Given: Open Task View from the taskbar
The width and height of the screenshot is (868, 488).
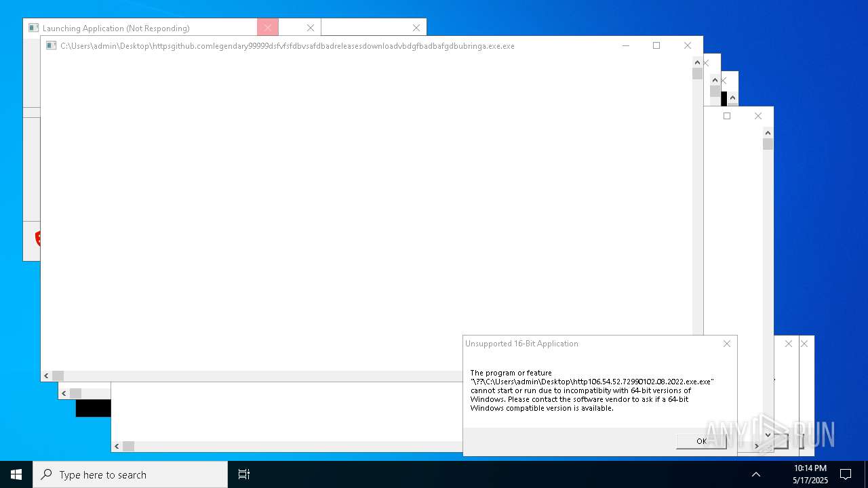Looking at the screenshot, I should click(x=244, y=474).
